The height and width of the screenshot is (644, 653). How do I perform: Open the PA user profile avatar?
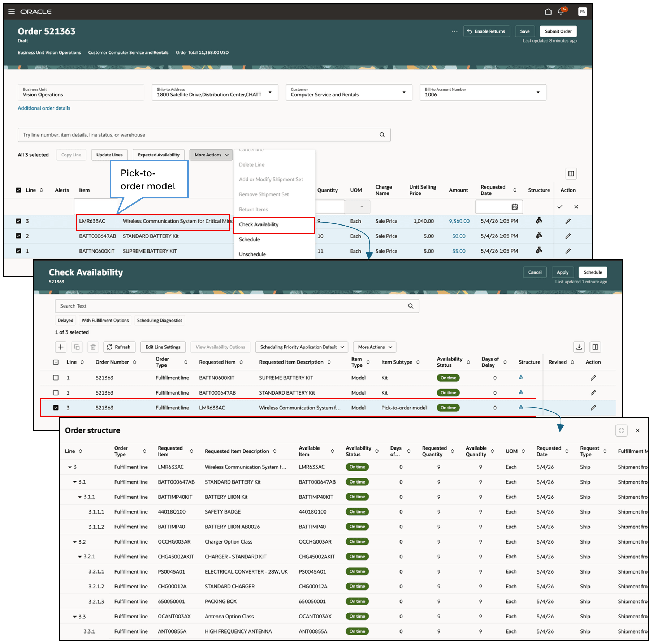582,12
